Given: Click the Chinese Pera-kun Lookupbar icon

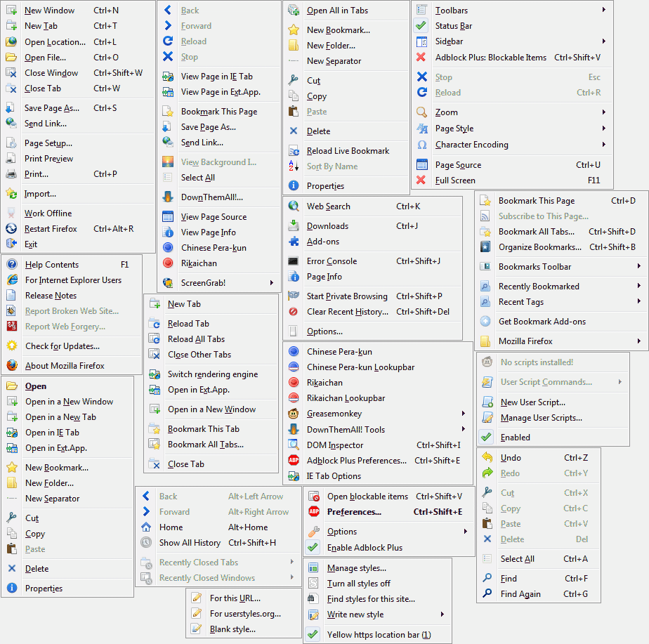Looking at the screenshot, I should pos(294,367).
